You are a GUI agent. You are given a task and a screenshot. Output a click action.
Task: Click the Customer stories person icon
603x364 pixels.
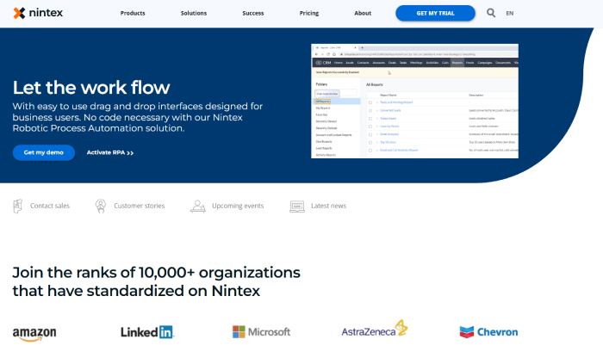coord(101,207)
